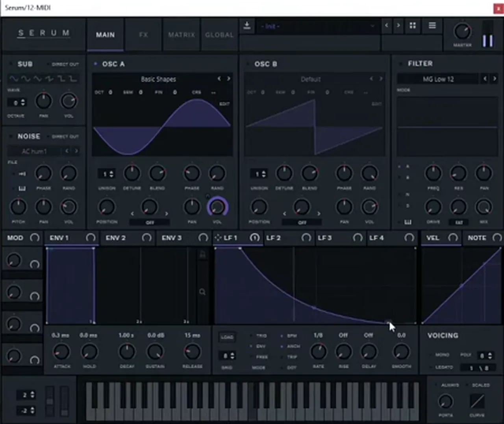
Task: Previous wavetable arrow in OSC A
Action: (x=219, y=79)
